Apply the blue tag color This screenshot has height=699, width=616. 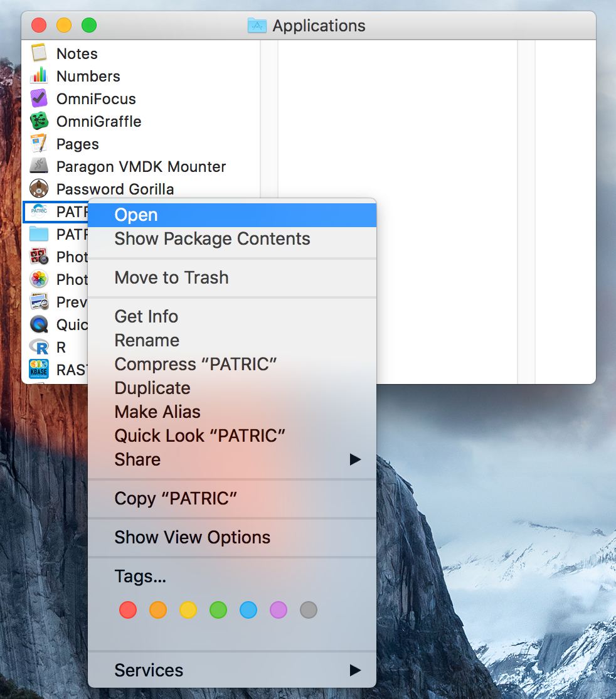point(248,610)
